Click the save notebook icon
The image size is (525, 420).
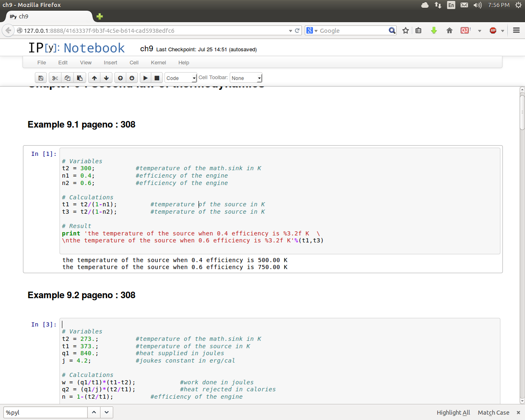[x=41, y=78]
